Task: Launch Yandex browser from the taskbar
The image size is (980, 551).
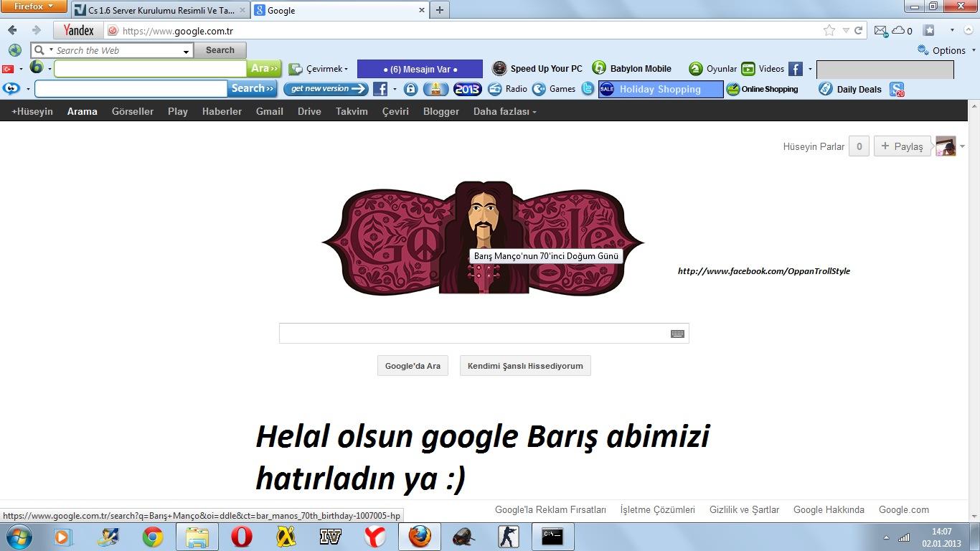Action: (374, 537)
